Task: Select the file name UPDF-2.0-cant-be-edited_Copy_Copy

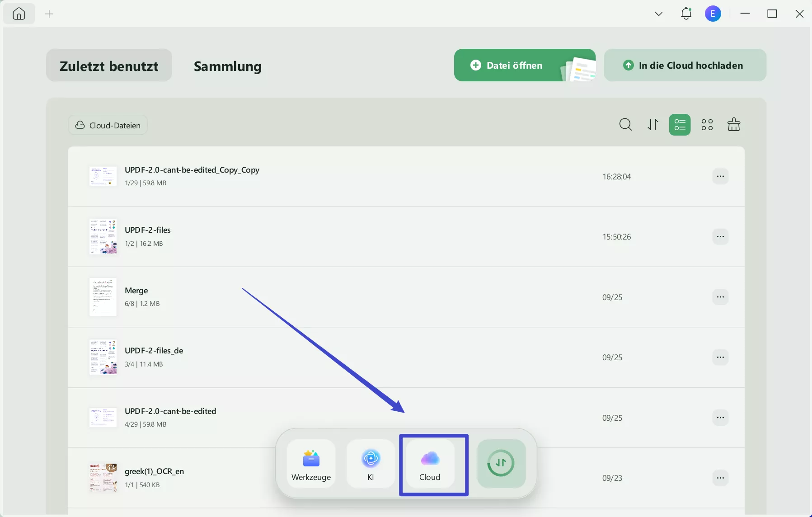Action: pyautogui.click(x=192, y=170)
